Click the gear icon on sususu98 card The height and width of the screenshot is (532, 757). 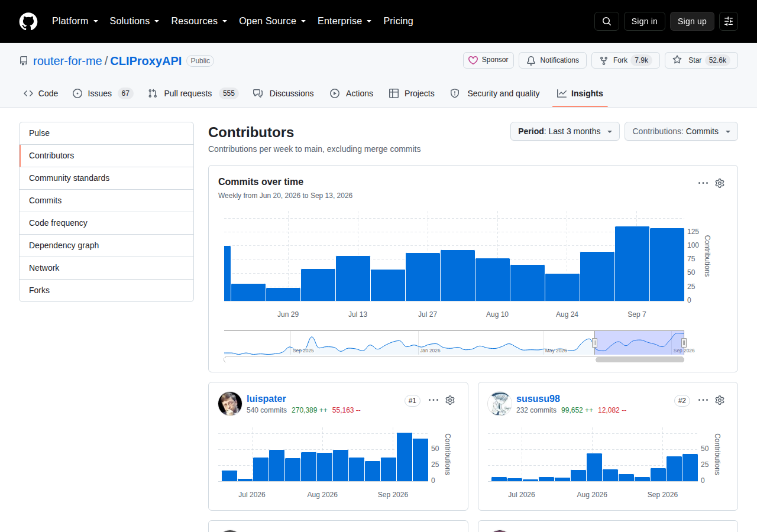720,400
